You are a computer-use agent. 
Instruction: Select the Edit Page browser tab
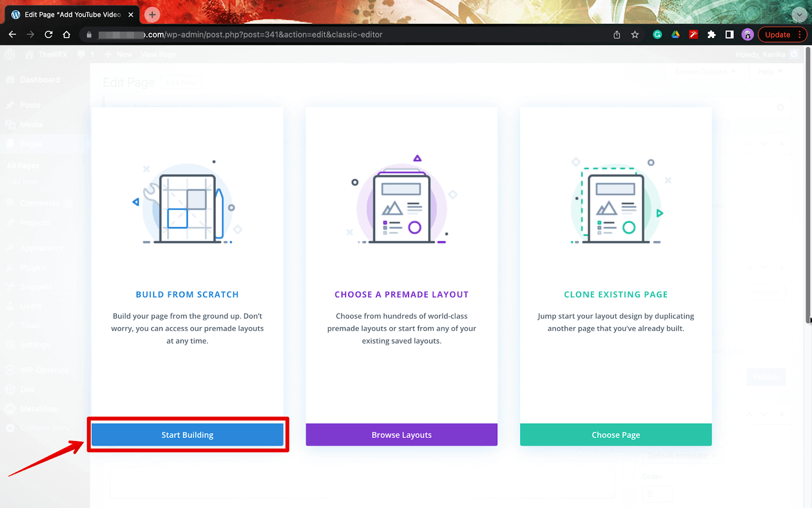tap(72, 15)
